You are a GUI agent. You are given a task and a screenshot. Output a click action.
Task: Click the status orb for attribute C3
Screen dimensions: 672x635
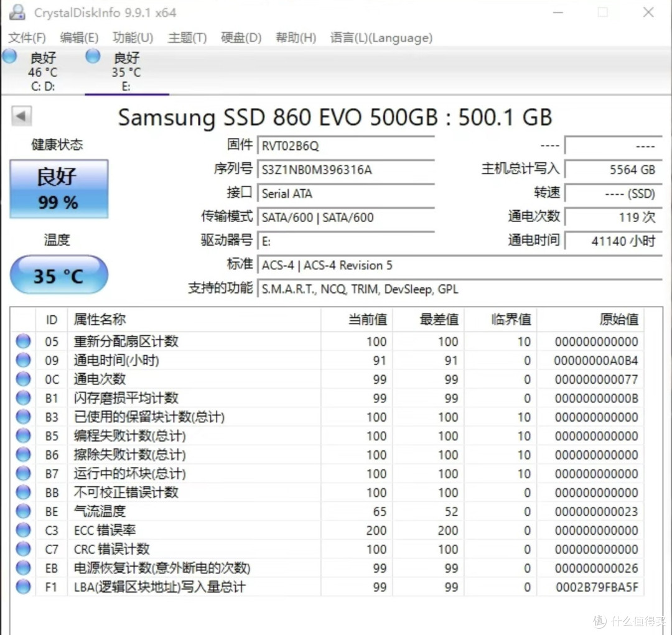coord(23,530)
